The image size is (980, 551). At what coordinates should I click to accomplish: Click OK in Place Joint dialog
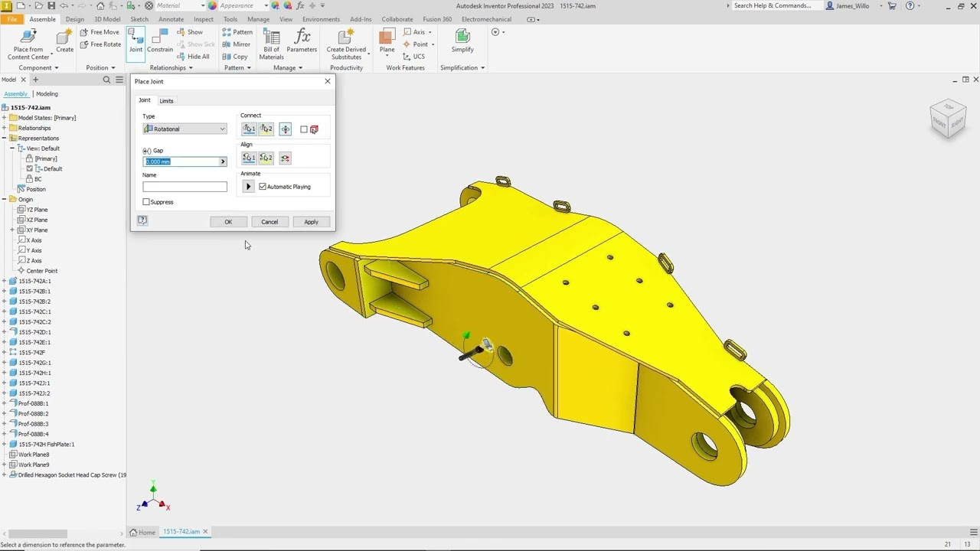pyautogui.click(x=228, y=222)
